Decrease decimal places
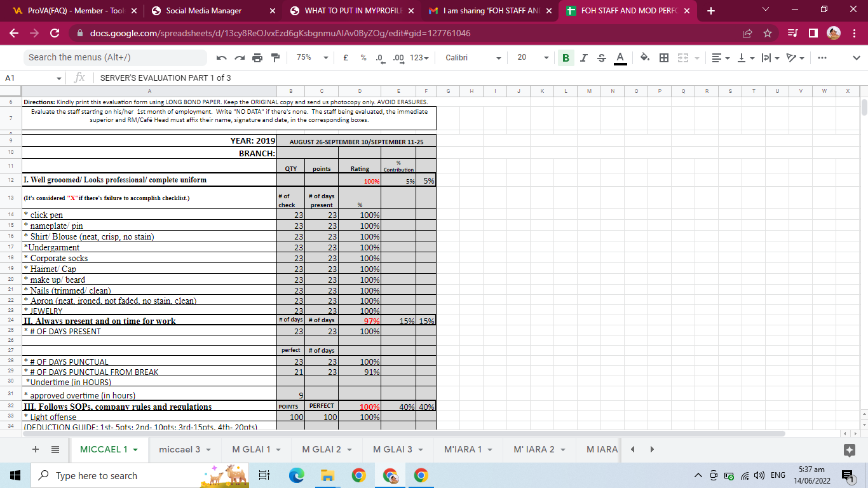Screen dimensions: 868x488 click(379, 58)
